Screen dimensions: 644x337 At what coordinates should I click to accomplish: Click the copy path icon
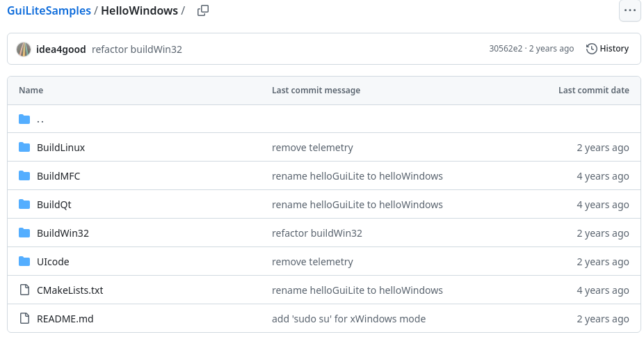tap(203, 10)
